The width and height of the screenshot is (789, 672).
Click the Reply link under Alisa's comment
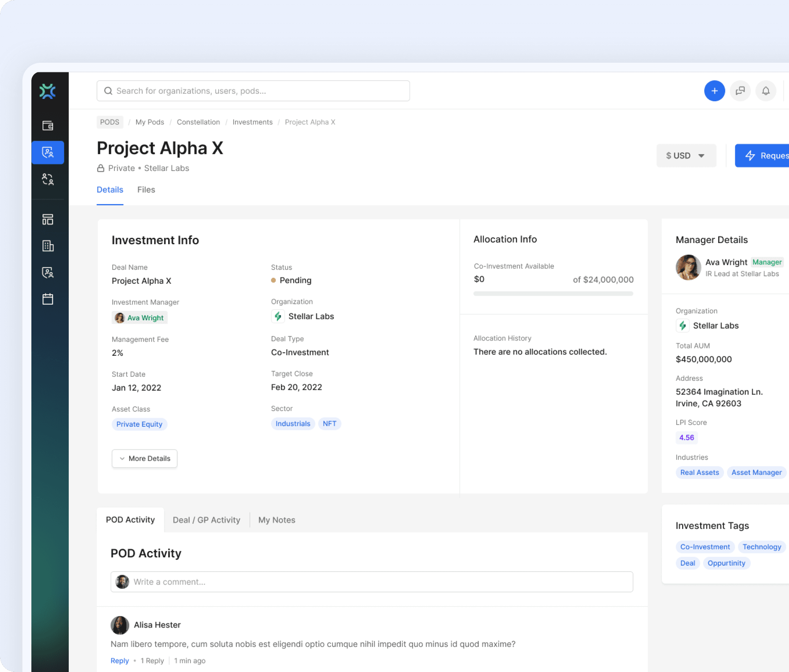point(120,660)
